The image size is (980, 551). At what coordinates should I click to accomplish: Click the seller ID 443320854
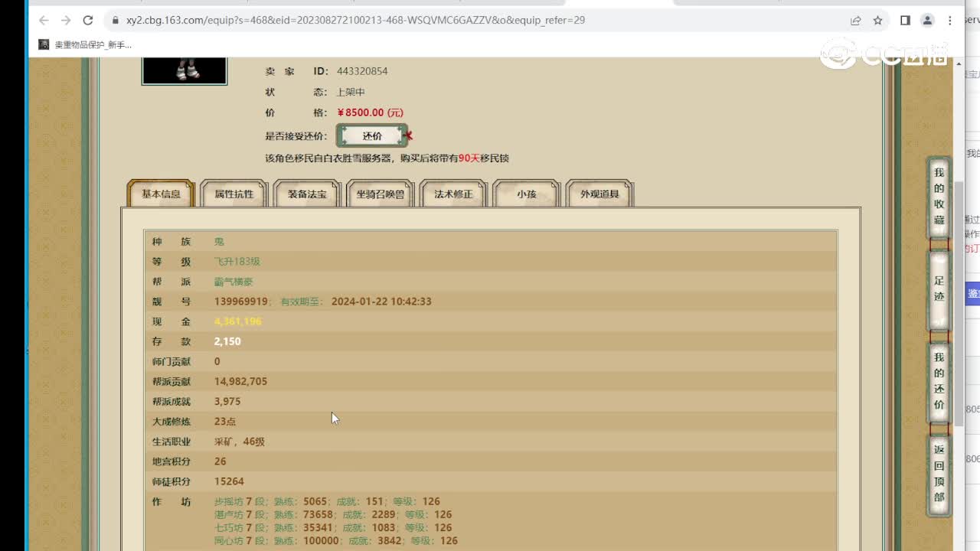[362, 71]
